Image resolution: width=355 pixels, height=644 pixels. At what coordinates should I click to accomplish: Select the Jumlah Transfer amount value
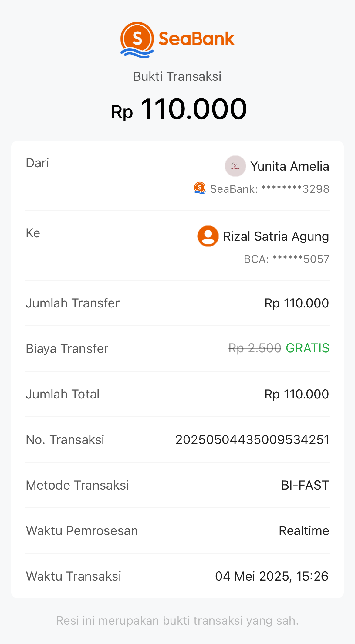pos(296,303)
